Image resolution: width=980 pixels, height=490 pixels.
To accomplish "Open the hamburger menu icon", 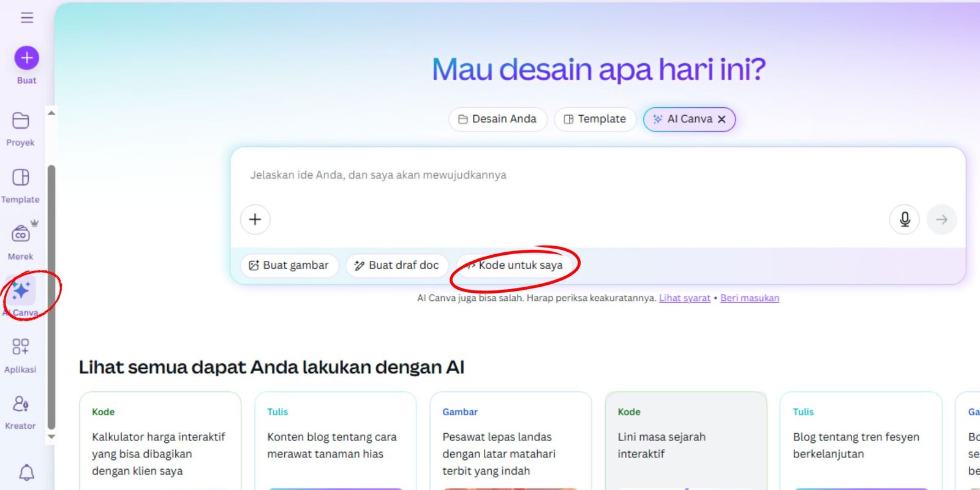I will coord(27,18).
